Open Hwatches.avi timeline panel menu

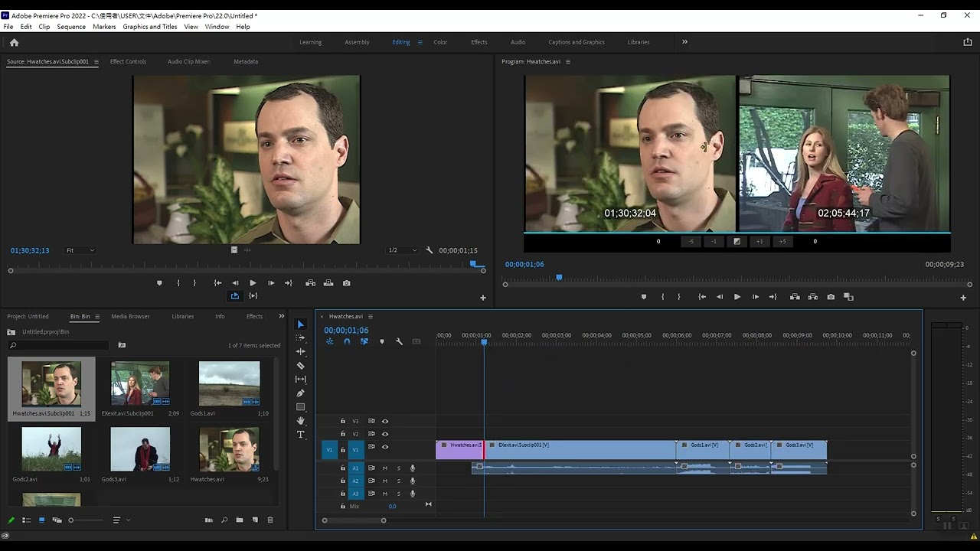tap(371, 316)
